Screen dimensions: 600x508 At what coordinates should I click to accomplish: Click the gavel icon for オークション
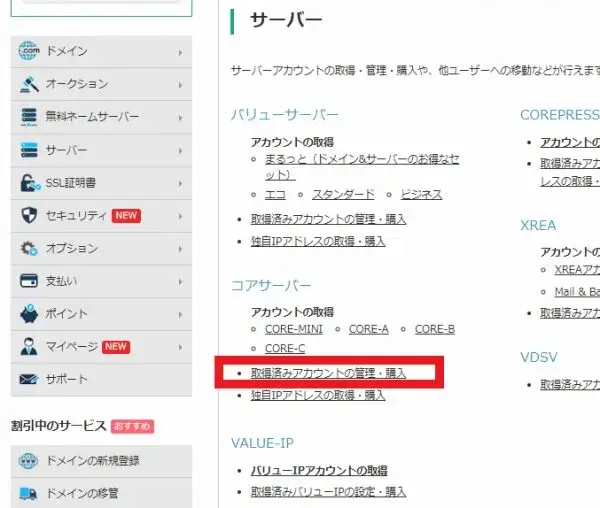pyautogui.click(x=29, y=85)
